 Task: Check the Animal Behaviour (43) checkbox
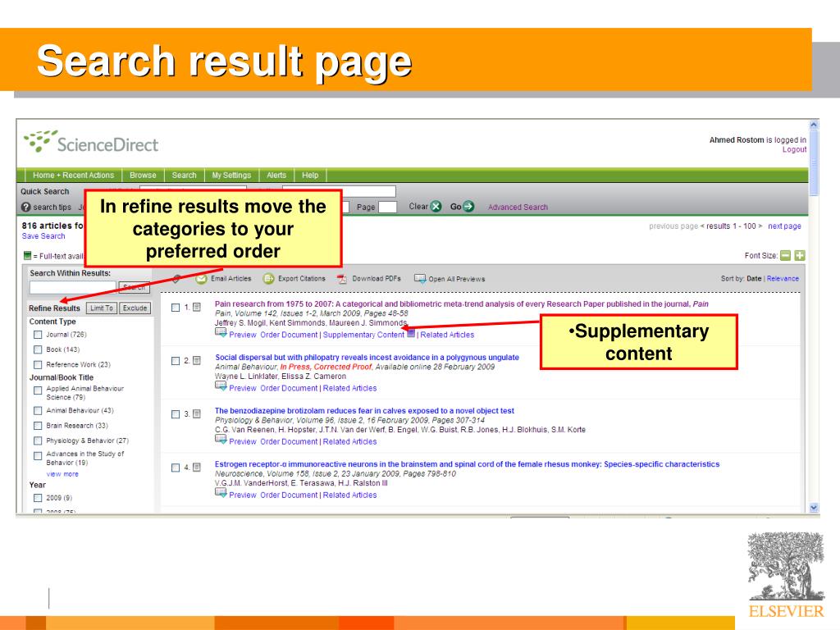point(38,411)
